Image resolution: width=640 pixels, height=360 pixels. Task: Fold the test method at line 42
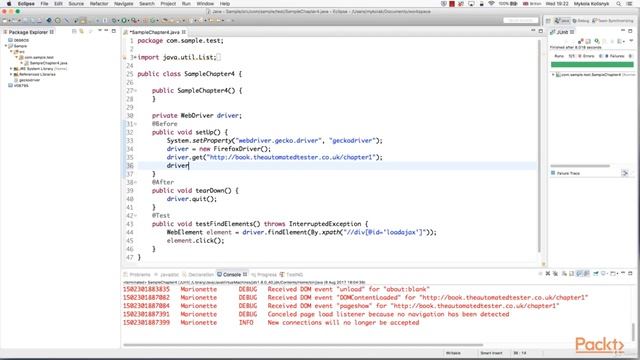point(136,216)
